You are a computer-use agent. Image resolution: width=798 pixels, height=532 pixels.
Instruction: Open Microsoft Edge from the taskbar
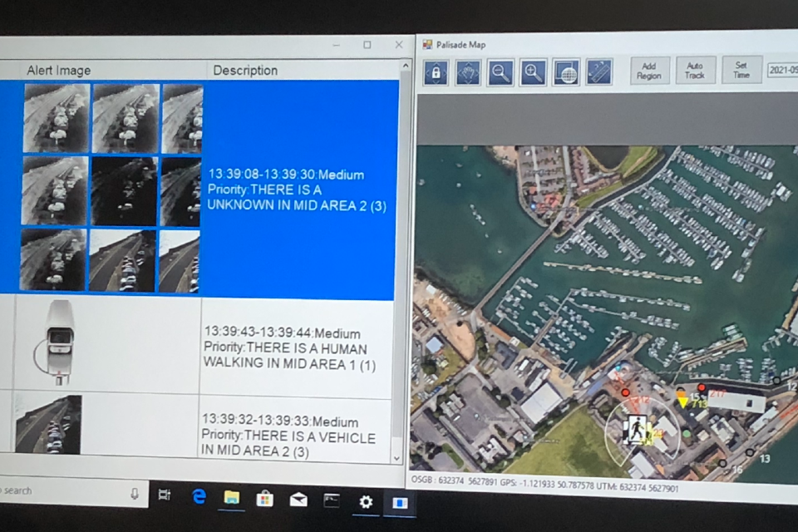coord(199,497)
